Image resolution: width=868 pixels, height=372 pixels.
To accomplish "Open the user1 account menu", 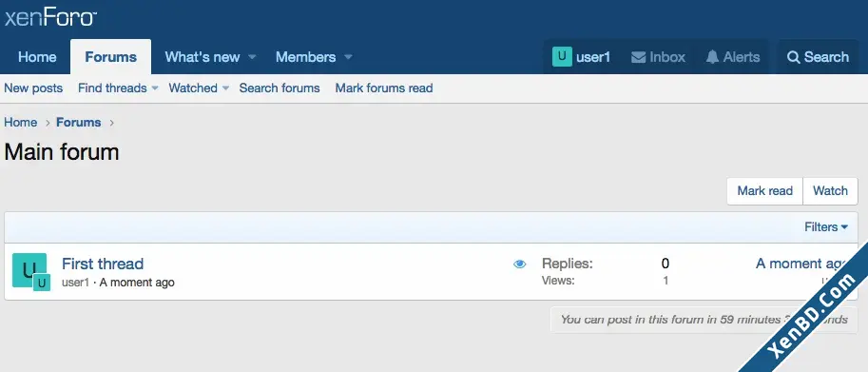I will pos(593,57).
